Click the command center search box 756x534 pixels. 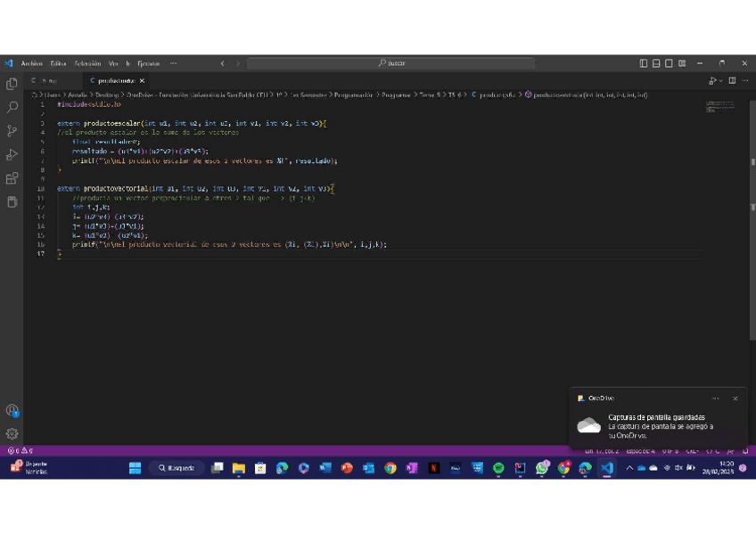(x=390, y=63)
